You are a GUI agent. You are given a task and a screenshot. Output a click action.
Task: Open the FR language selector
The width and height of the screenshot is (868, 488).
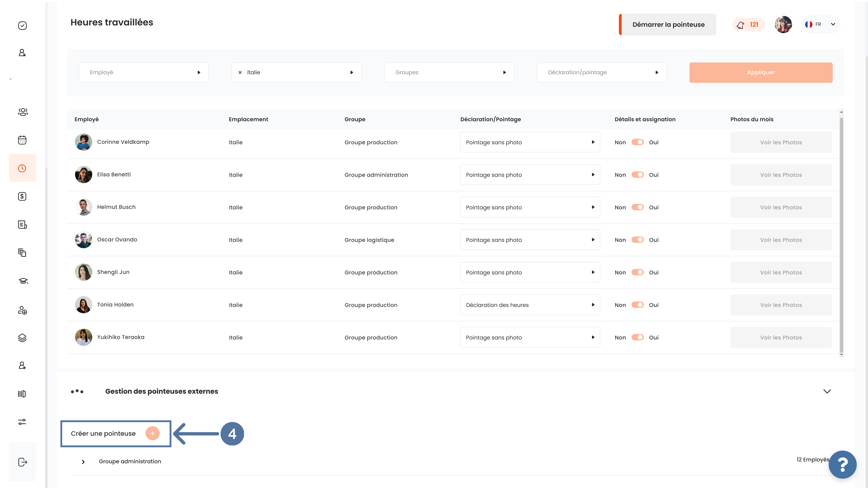821,24
